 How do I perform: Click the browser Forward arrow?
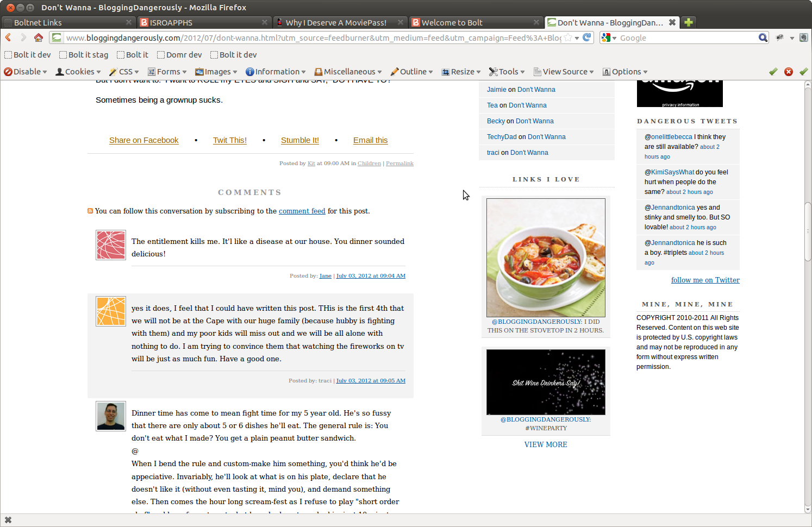(x=23, y=37)
